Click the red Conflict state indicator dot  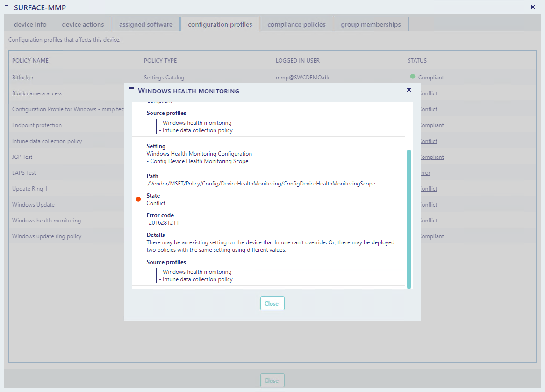pyautogui.click(x=138, y=200)
